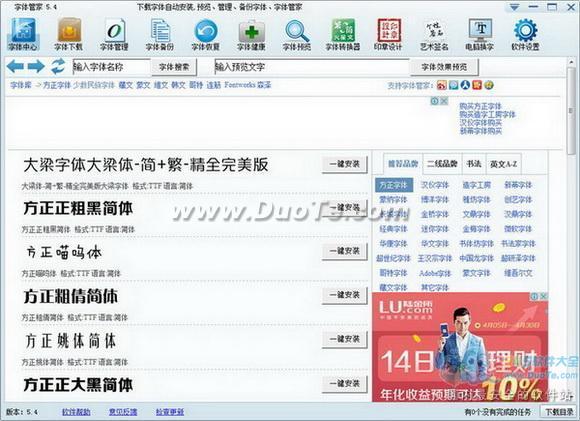
Task: Open 软件设置 gear icon
Action: (x=525, y=34)
